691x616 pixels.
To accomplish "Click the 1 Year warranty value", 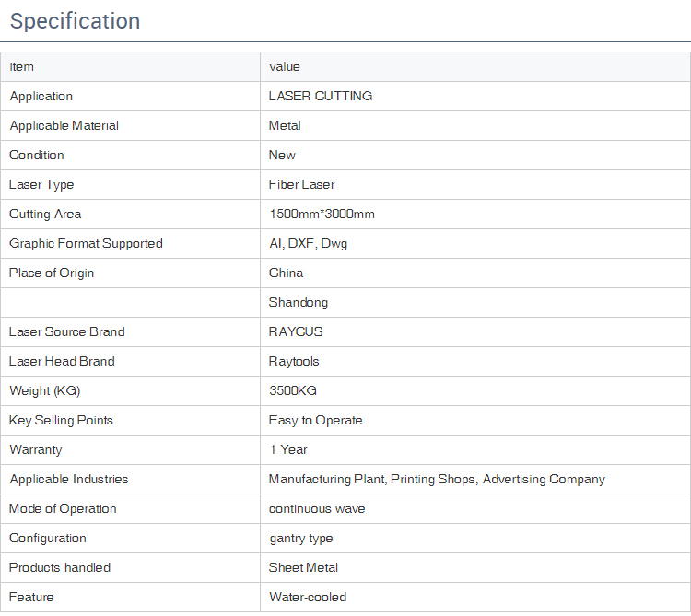I will click(x=288, y=450).
